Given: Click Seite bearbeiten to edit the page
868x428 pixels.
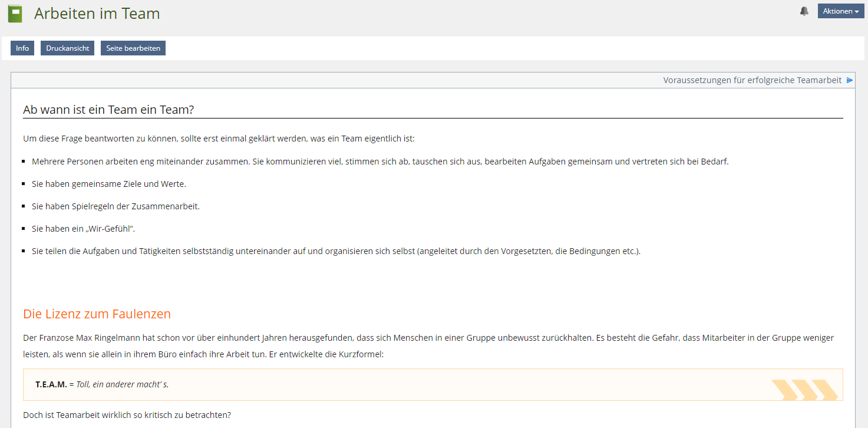Looking at the screenshot, I should [x=133, y=48].
